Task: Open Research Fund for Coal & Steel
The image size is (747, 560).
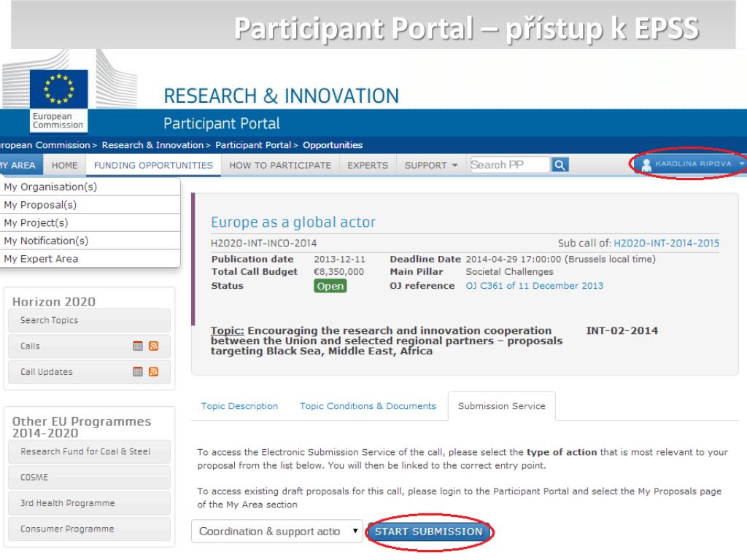Action: (89, 451)
